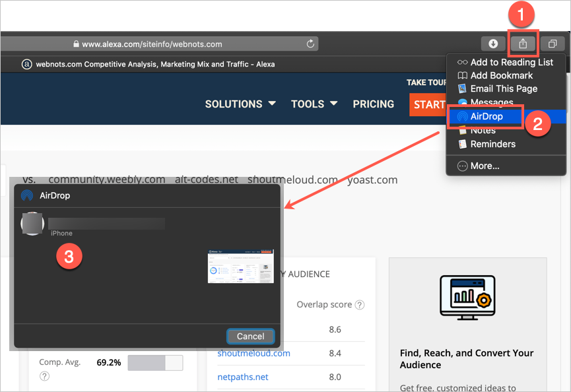Expand the TOOLS dropdown menu
Viewport: 571px width, 392px height.
314,104
